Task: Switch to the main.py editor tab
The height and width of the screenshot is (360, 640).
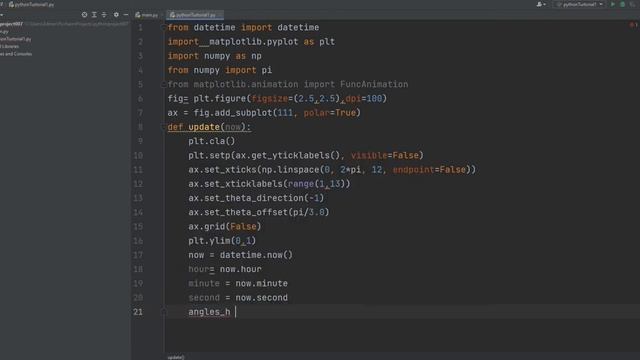Action: (x=147, y=15)
